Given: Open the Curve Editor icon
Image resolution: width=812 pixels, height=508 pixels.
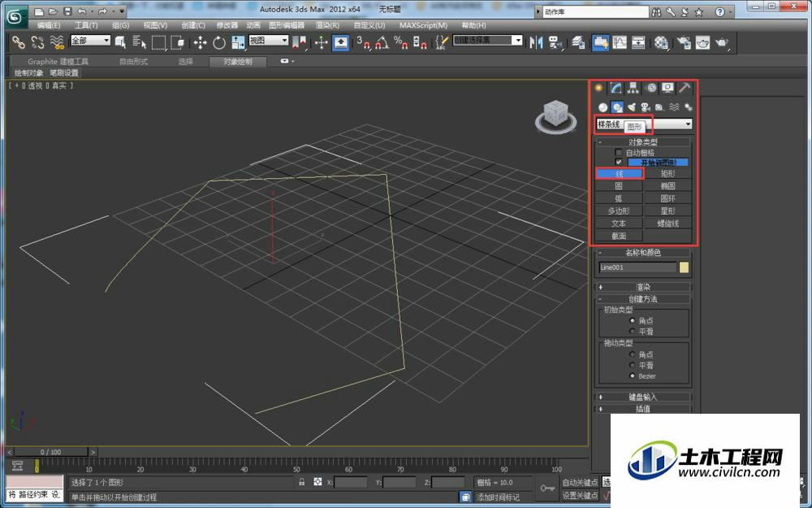Looking at the screenshot, I should click(x=620, y=42).
